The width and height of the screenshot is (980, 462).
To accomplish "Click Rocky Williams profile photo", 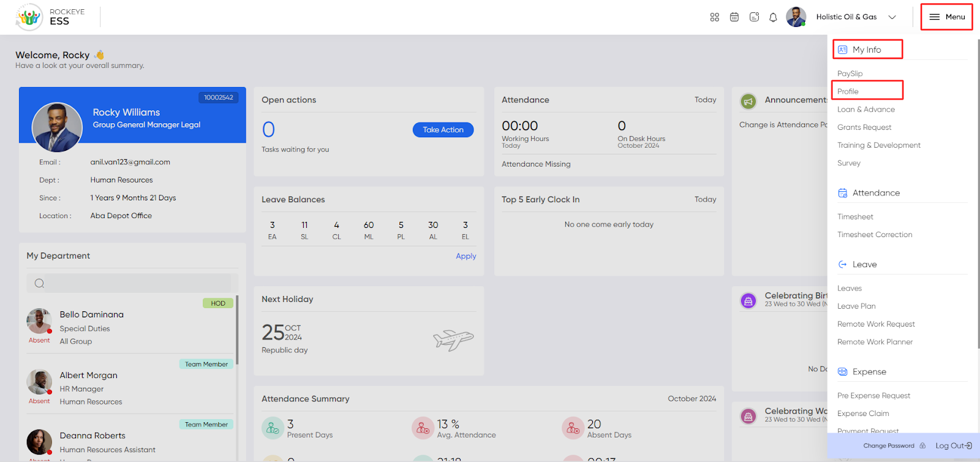I will pyautogui.click(x=57, y=127).
